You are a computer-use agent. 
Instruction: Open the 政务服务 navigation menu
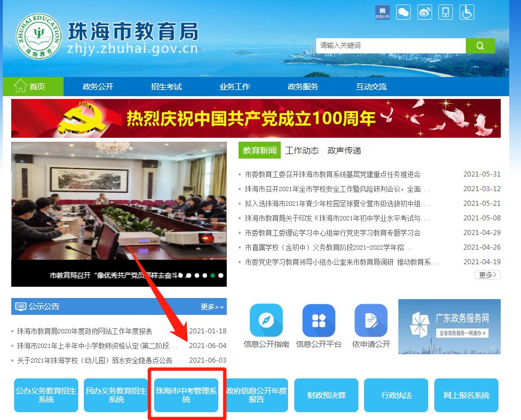[x=303, y=87]
